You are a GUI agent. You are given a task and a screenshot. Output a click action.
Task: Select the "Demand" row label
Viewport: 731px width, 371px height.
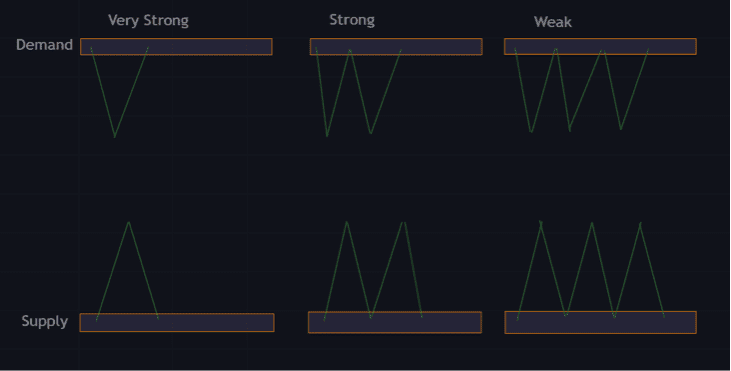point(44,45)
